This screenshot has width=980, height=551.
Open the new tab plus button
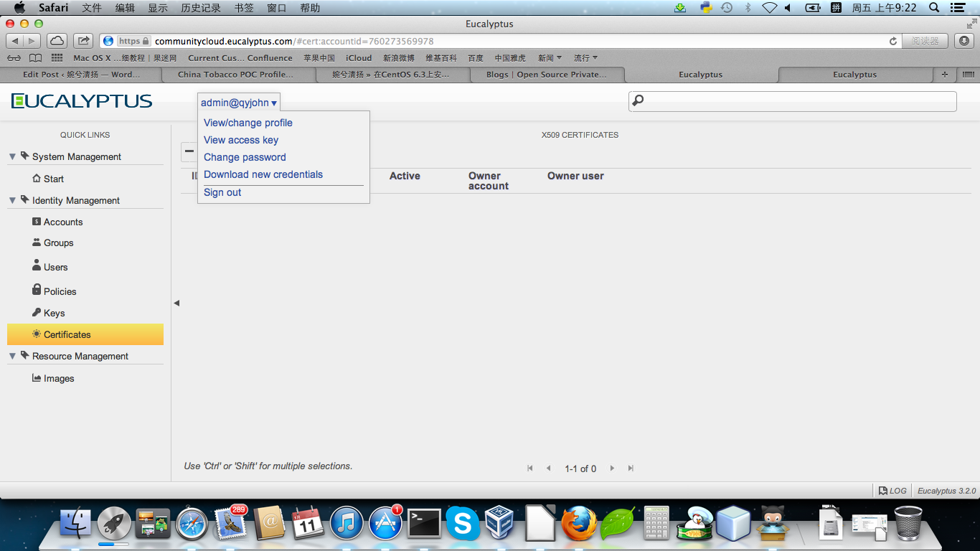click(x=944, y=74)
